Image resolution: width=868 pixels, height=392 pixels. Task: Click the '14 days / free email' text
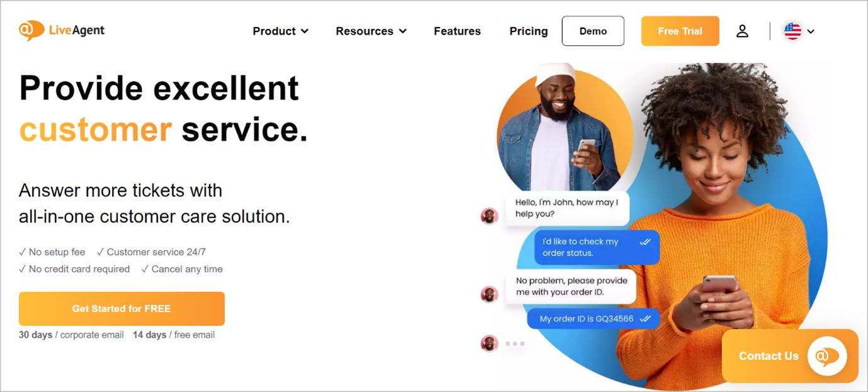[x=174, y=335]
